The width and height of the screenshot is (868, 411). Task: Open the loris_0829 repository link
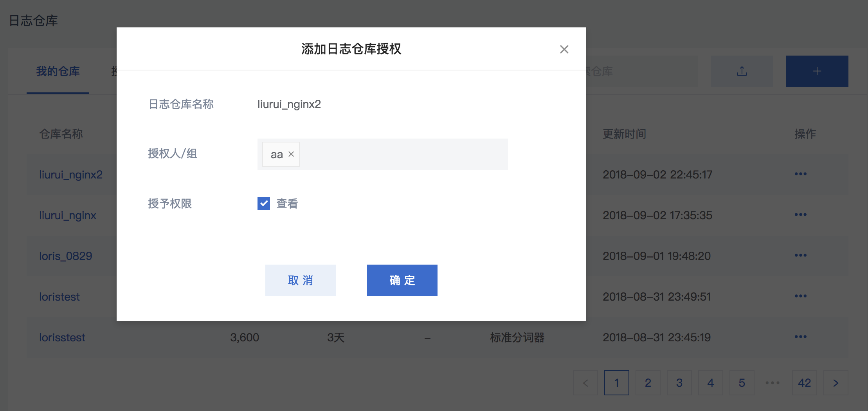(x=66, y=256)
